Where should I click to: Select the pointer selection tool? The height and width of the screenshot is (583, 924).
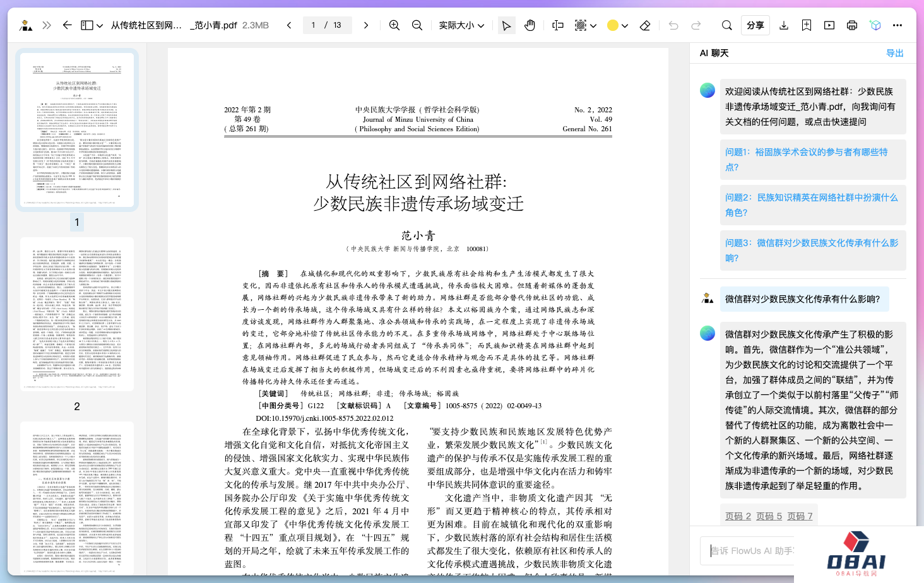tap(506, 25)
